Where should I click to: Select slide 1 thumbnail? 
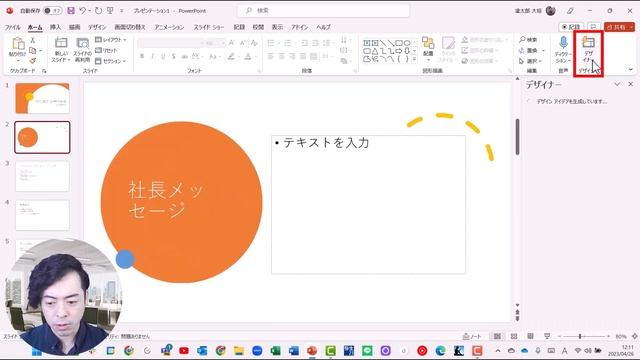click(42, 98)
